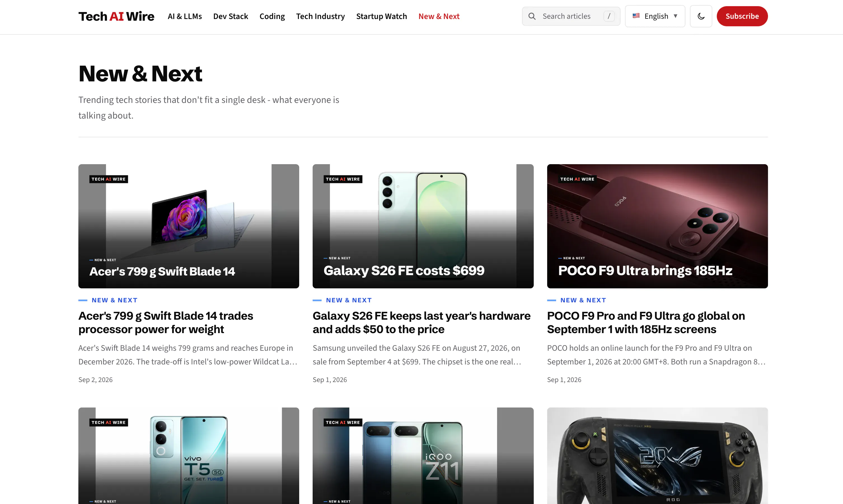Click the search magnifier icon
The width and height of the screenshot is (843, 504).
532,16
